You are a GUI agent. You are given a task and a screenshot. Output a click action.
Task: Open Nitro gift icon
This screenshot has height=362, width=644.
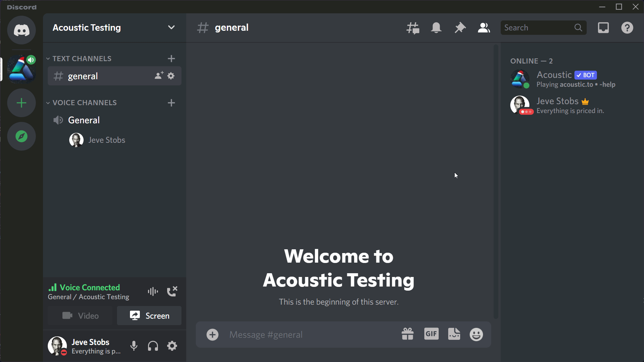point(408,334)
